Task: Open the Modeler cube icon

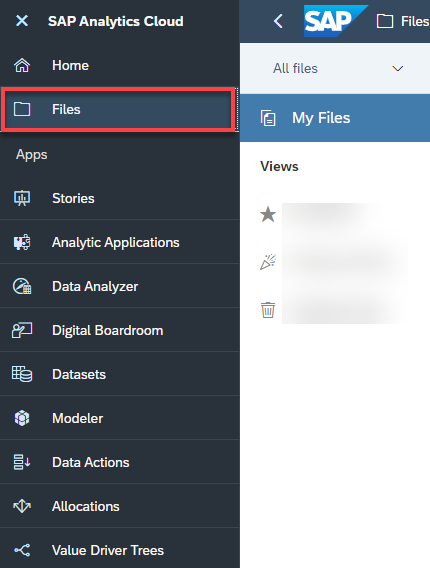Action: click(22, 418)
